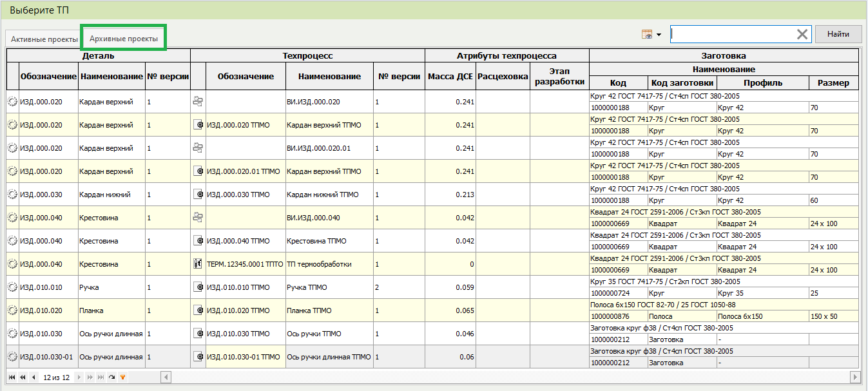Click the Код заготовки column header
Viewport: 868px width, 391px height.
(x=682, y=83)
